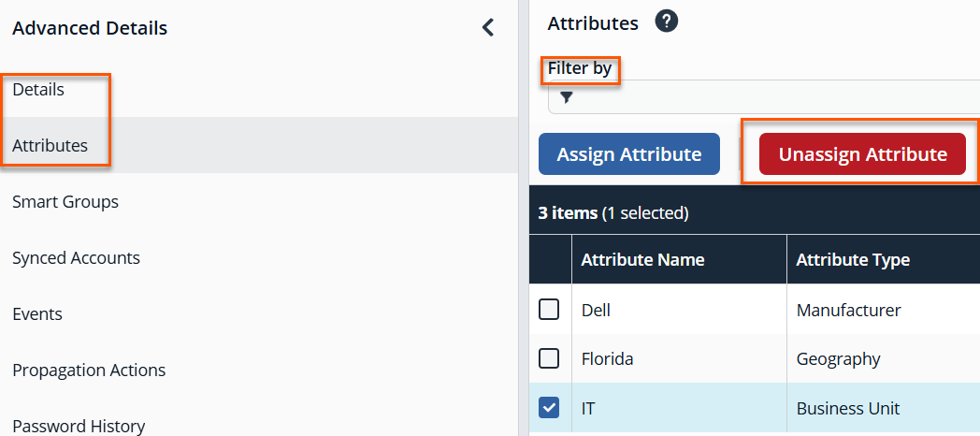Go to Smart Groups section
The image size is (980, 436).
pos(65,202)
